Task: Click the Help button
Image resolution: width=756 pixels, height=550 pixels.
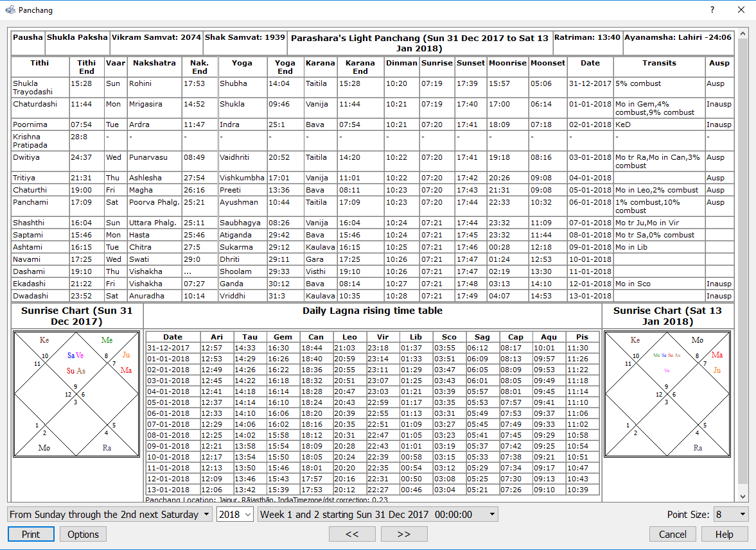Action: pyautogui.click(x=724, y=534)
